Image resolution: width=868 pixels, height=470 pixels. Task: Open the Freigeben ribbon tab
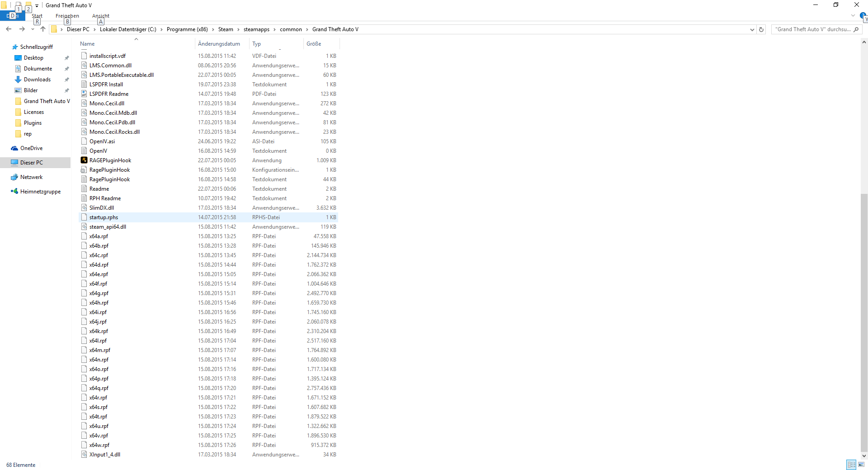click(x=67, y=16)
